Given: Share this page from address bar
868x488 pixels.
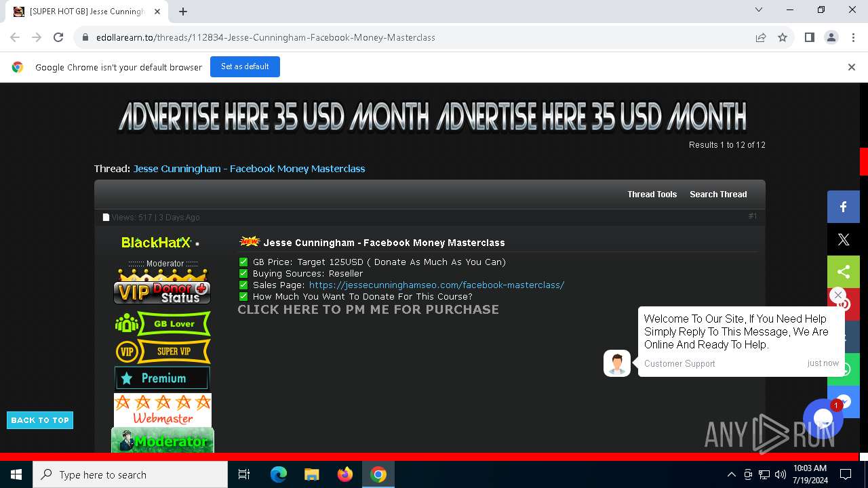Looking at the screenshot, I should click(x=761, y=37).
